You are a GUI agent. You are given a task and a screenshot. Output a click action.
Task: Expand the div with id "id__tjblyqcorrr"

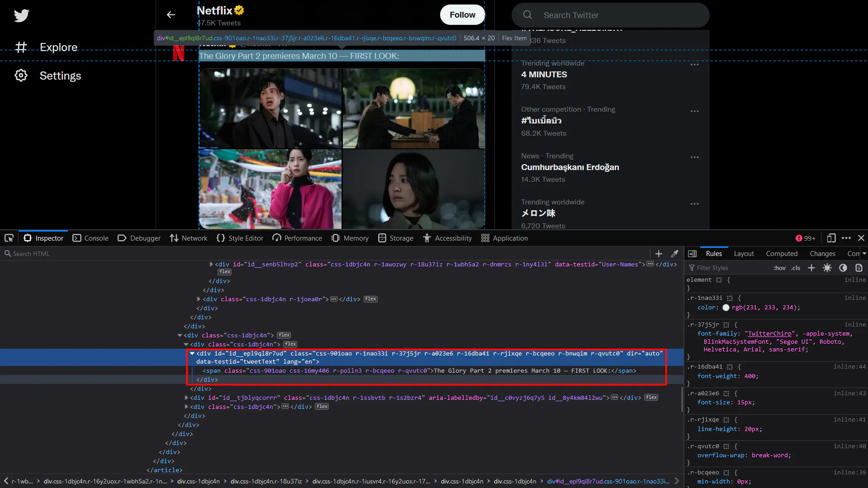coord(187,398)
